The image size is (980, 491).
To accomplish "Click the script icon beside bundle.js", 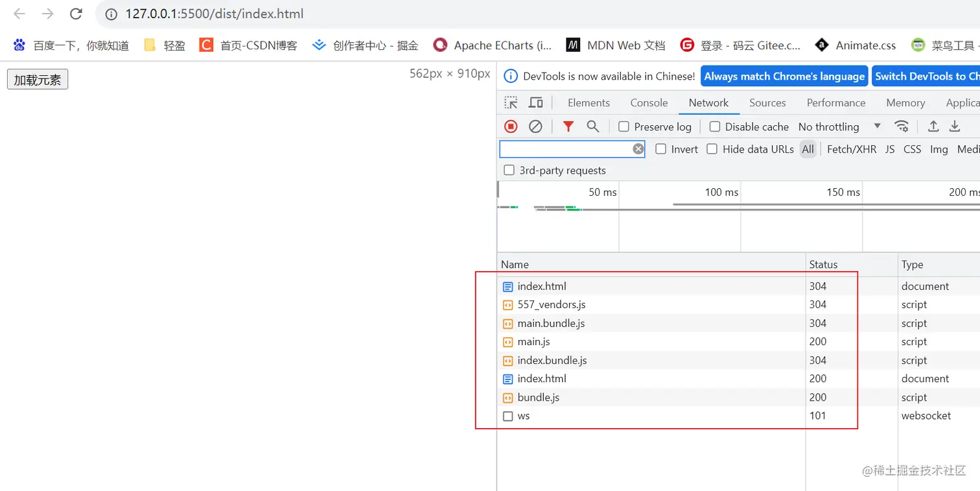I will 508,398.
